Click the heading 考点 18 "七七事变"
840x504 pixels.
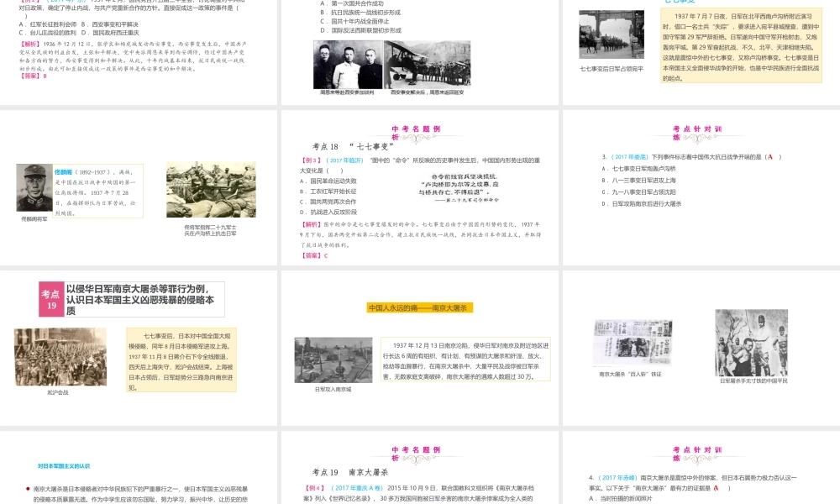(x=353, y=147)
